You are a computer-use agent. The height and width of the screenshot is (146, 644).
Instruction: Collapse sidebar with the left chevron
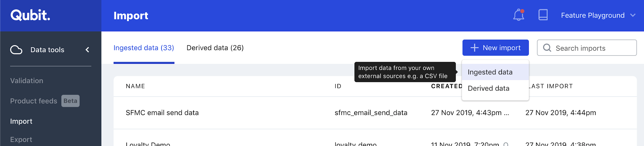[87, 50]
